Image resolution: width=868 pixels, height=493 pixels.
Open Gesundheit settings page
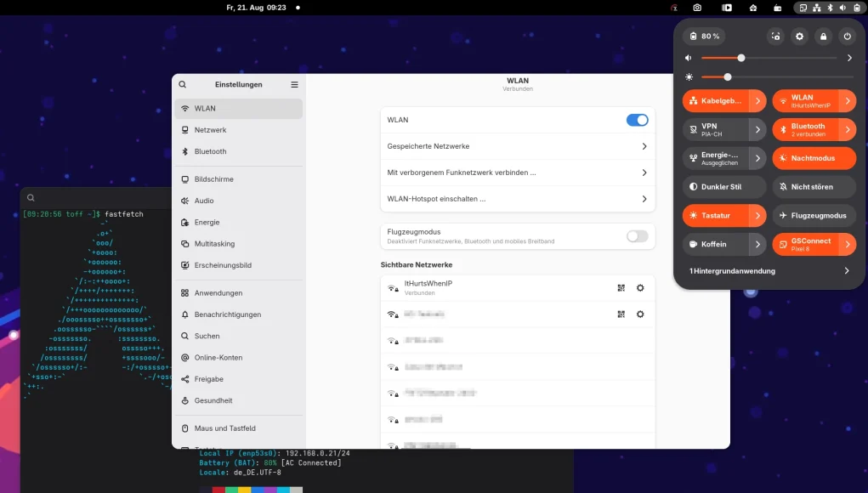tap(239, 401)
